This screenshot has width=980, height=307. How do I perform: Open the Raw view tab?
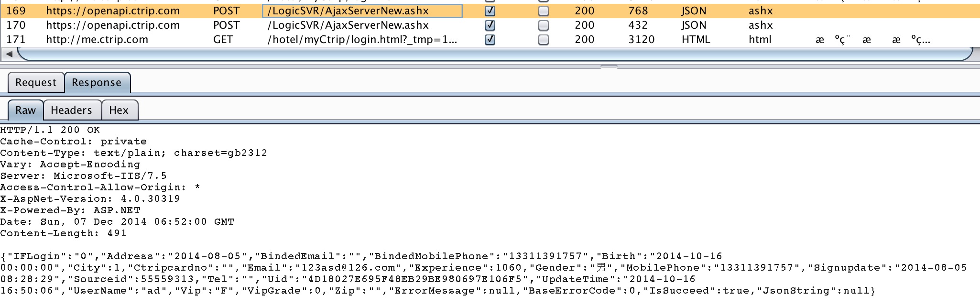point(26,110)
